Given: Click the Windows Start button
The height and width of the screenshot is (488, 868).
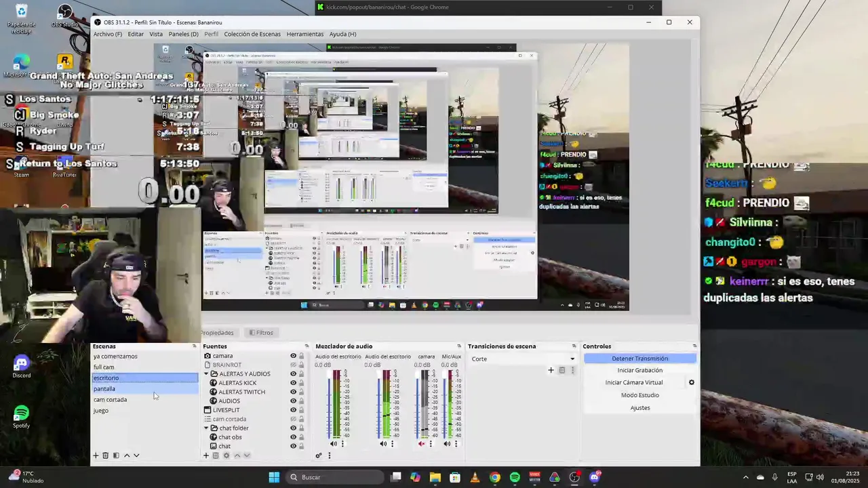Looking at the screenshot, I should [x=274, y=477].
